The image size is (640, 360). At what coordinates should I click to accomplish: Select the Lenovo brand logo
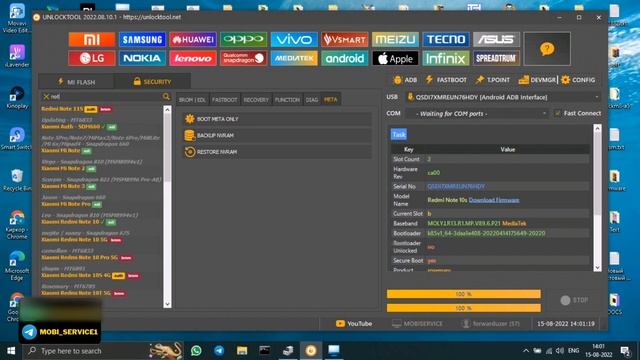coord(193,58)
